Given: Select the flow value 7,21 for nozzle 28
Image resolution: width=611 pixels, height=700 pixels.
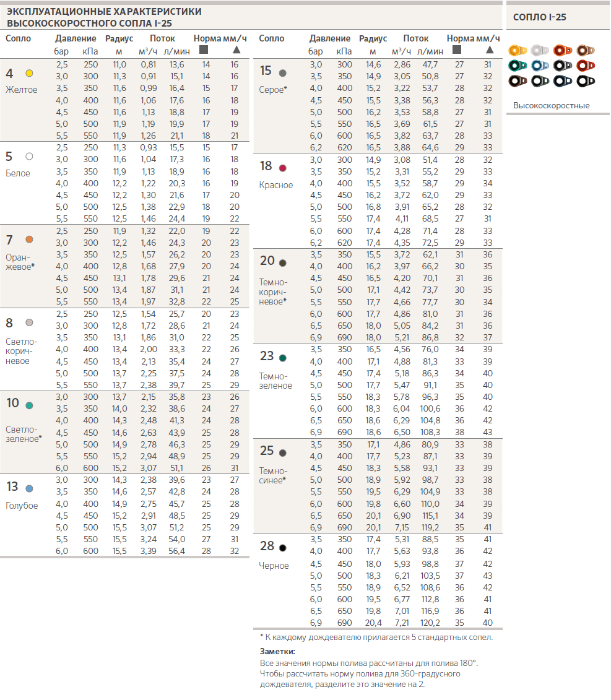Looking at the screenshot, I should [402, 623].
